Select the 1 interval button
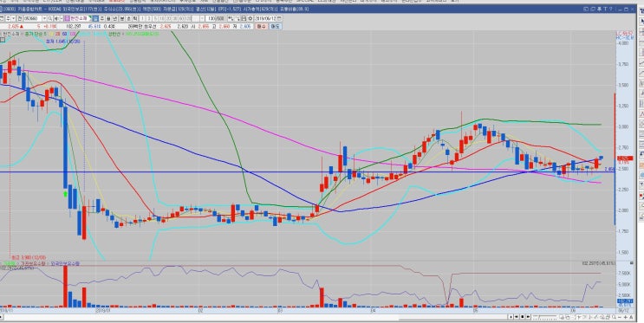 142,18
